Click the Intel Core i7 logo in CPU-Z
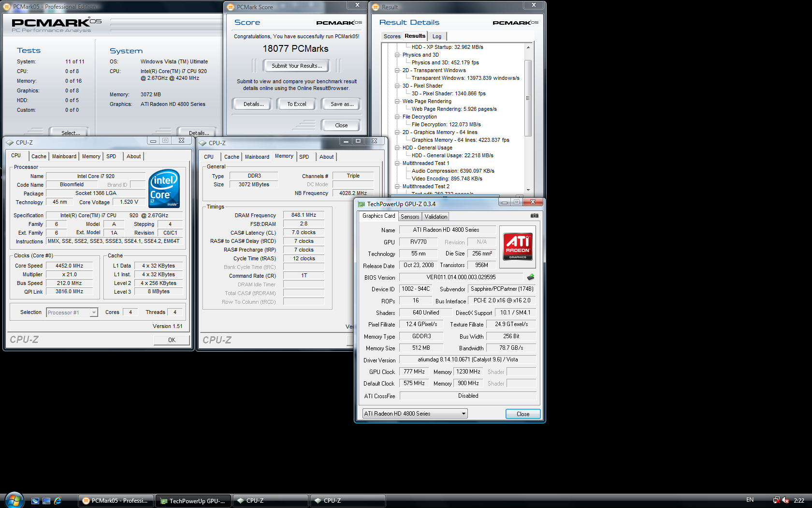Viewport: 812px width, 508px height. coord(164,188)
